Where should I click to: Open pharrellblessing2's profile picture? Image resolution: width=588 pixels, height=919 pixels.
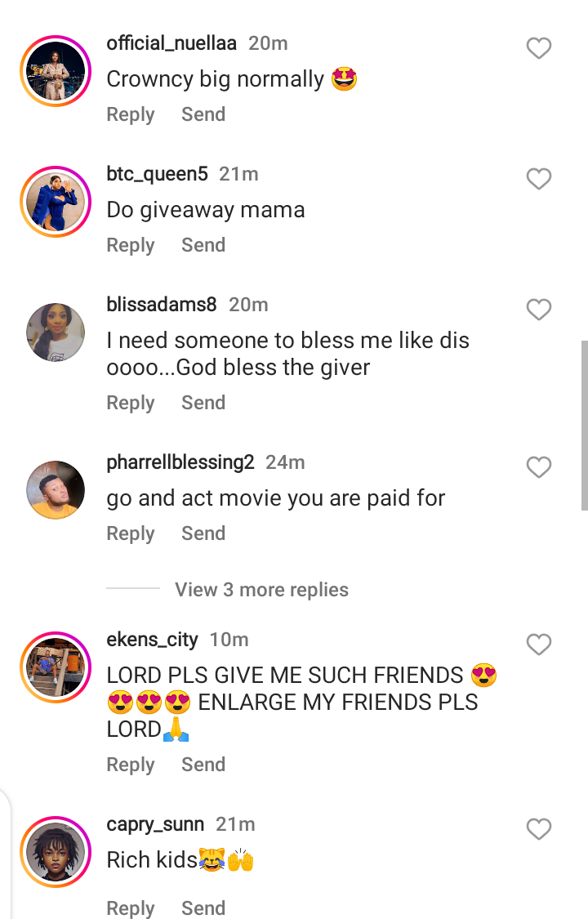(56, 490)
